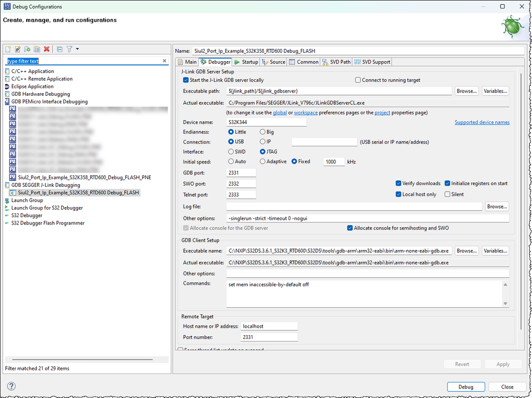Image resolution: width=532 pixels, height=398 pixels.
Task: Click the Debug button
Action: (466, 387)
